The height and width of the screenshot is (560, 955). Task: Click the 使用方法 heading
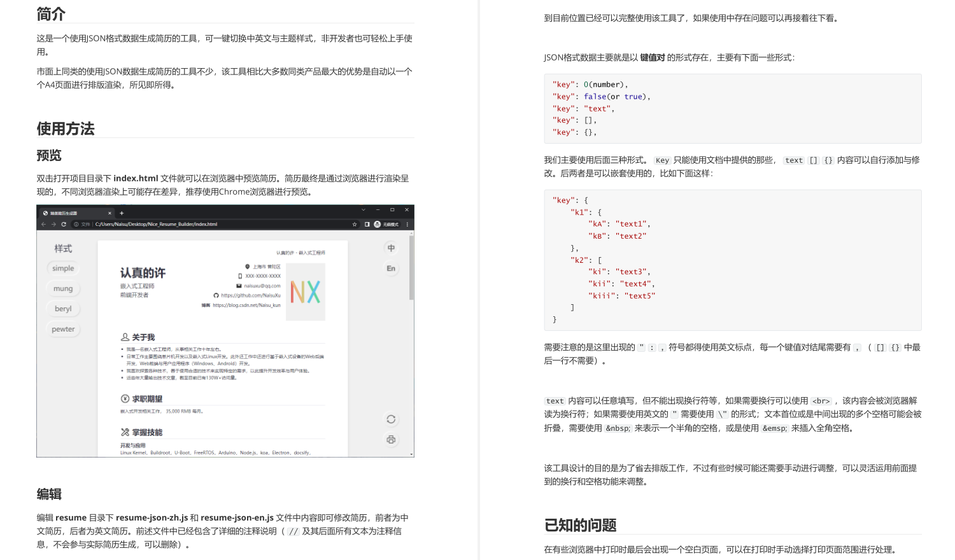tap(66, 129)
